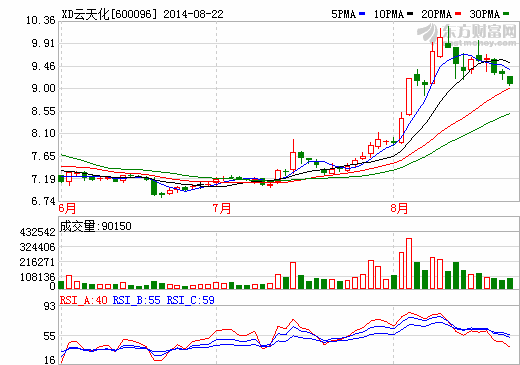Click the 9.46 price axis label

click(43, 66)
